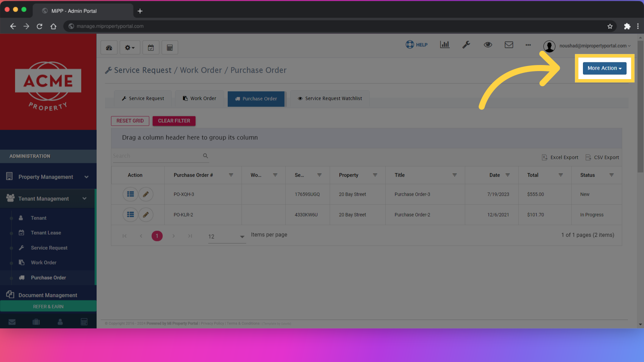Click the edit pencil for PO-XQH-3
This screenshot has width=644, height=362.
(x=146, y=194)
